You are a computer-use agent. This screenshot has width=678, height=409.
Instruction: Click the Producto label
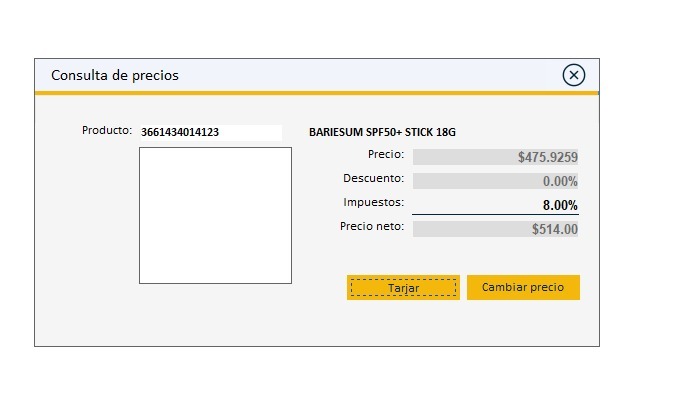pyautogui.click(x=106, y=131)
